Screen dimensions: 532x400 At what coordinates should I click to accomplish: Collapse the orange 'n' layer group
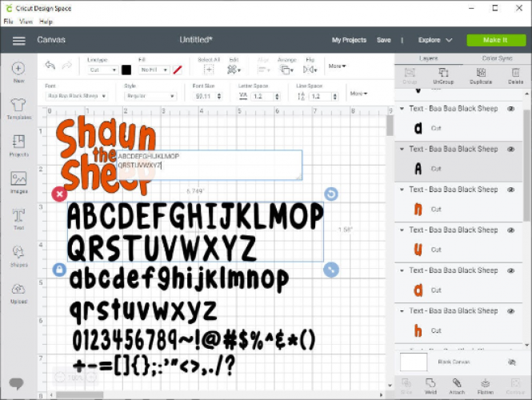tap(402, 190)
